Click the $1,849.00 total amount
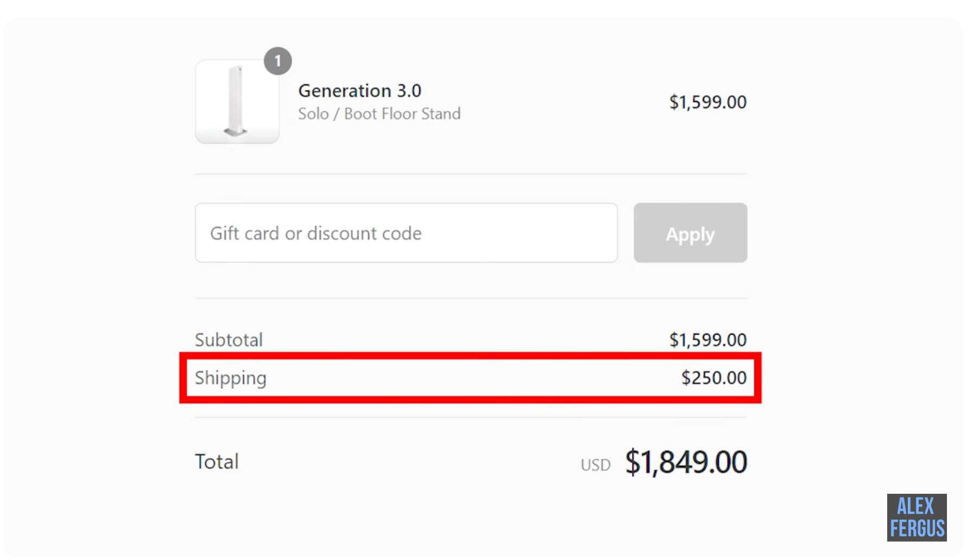973x560 pixels. (686, 462)
